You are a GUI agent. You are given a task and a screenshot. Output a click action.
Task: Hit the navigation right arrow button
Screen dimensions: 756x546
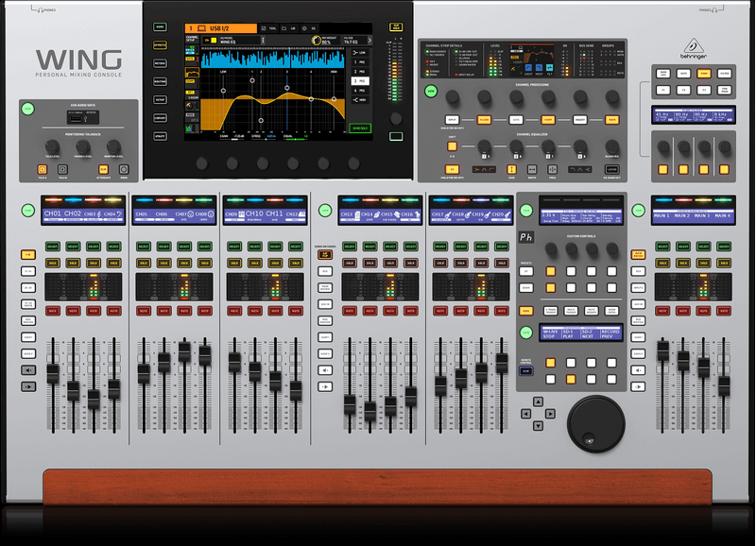[550, 414]
